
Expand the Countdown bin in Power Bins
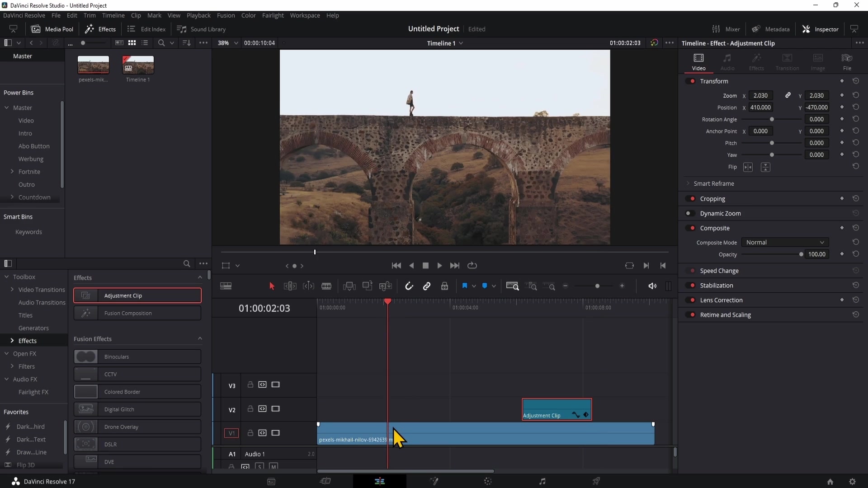(x=12, y=197)
